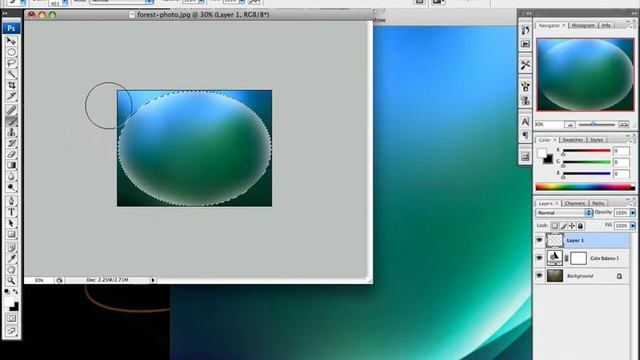Open the History panel from dock
Image resolution: width=640 pixels, height=360 pixels.
(x=525, y=30)
